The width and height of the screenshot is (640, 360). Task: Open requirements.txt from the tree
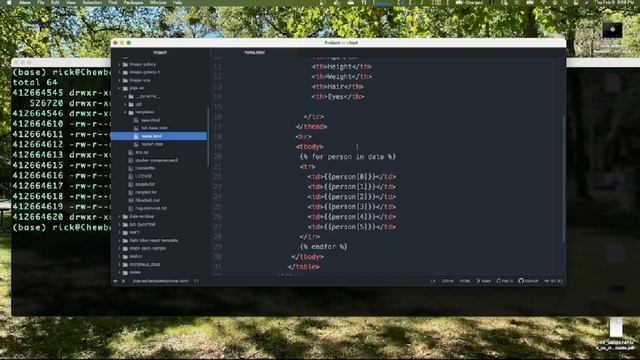click(x=151, y=208)
